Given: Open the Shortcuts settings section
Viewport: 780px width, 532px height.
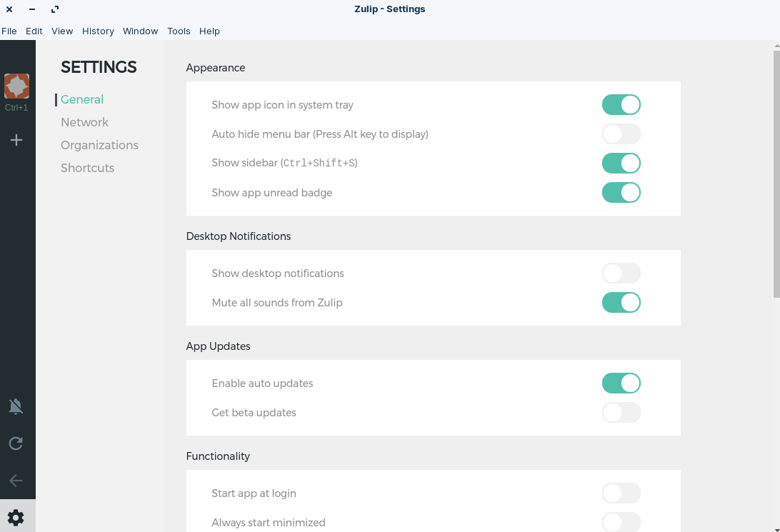Looking at the screenshot, I should pyautogui.click(x=87, y=168).
